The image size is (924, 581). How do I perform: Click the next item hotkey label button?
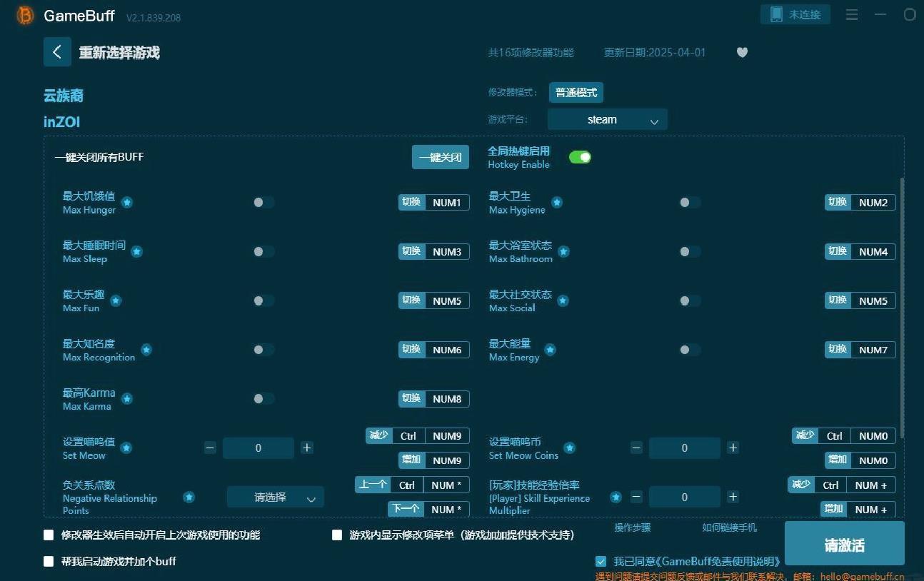tap(406, 509)
